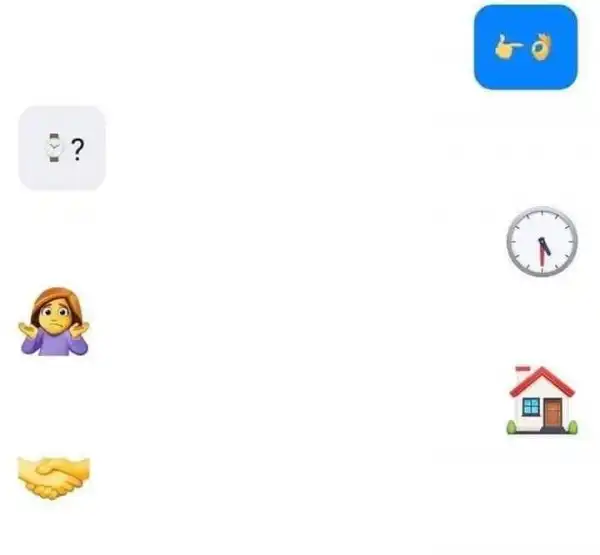Click the blue sent message bubble
Screen dimensions: 600x555
coord(526,47)
